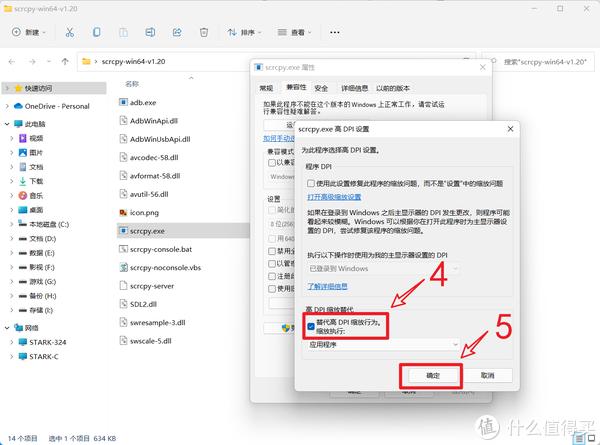Screen dimensions: 600x445
Task: Select 图片 (Pictures) folder in sidebar
Action: coord(31,152)
